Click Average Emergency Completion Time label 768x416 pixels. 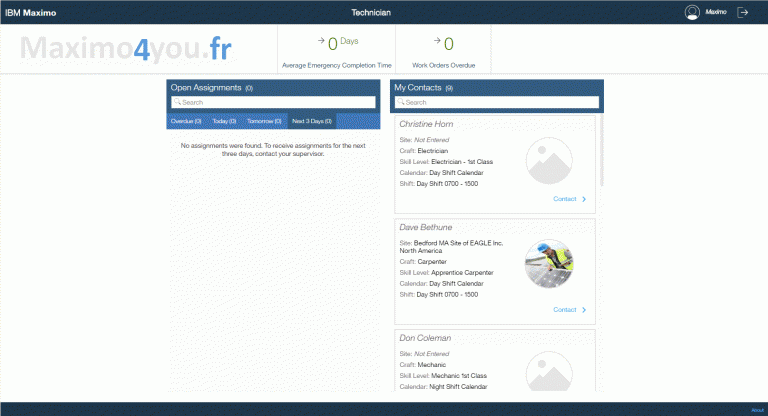pos(337,65)
